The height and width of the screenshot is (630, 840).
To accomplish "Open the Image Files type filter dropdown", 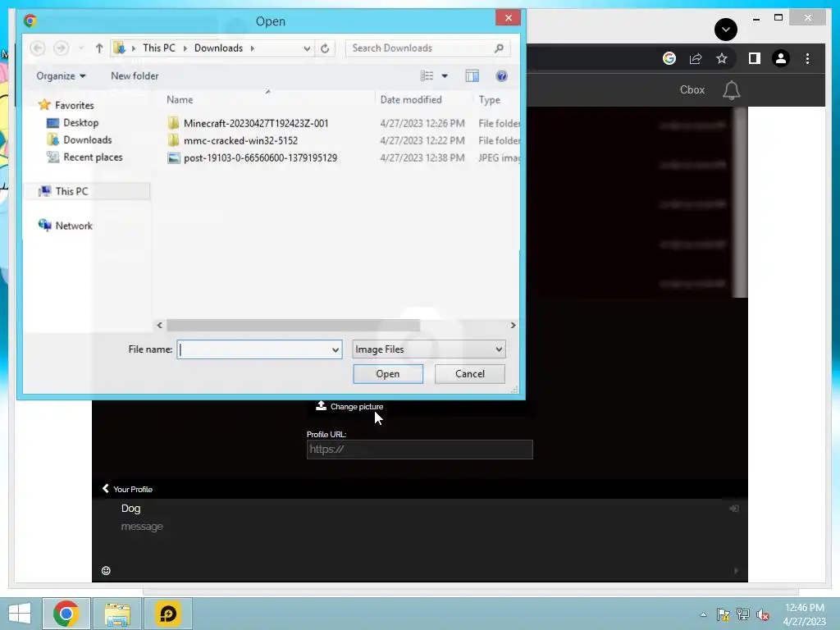I will 428,349.
